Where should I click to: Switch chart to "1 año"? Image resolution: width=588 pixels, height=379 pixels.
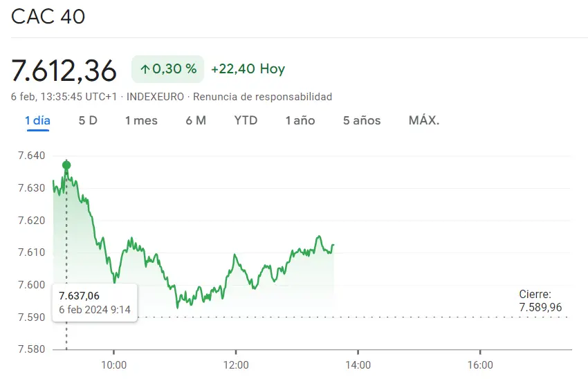(300, 120)
